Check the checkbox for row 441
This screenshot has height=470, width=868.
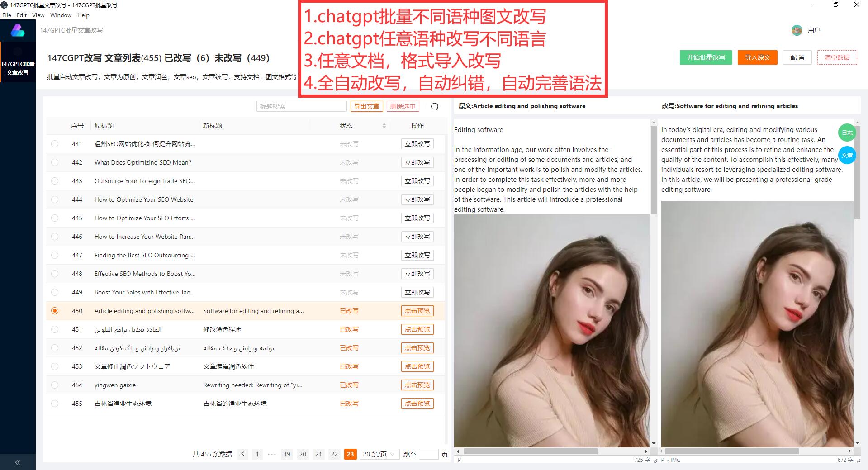click(55, 143)
